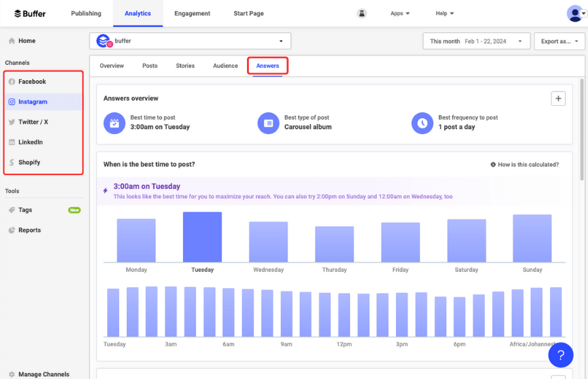Switch to the Audience tab
Image resolution: width=588 pixels, height=379 pixels.
225,66
